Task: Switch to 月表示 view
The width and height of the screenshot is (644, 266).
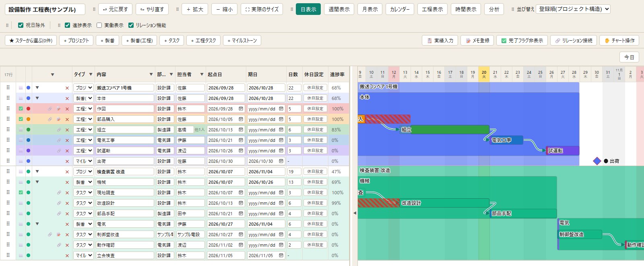Action: (x=370, y=9)
